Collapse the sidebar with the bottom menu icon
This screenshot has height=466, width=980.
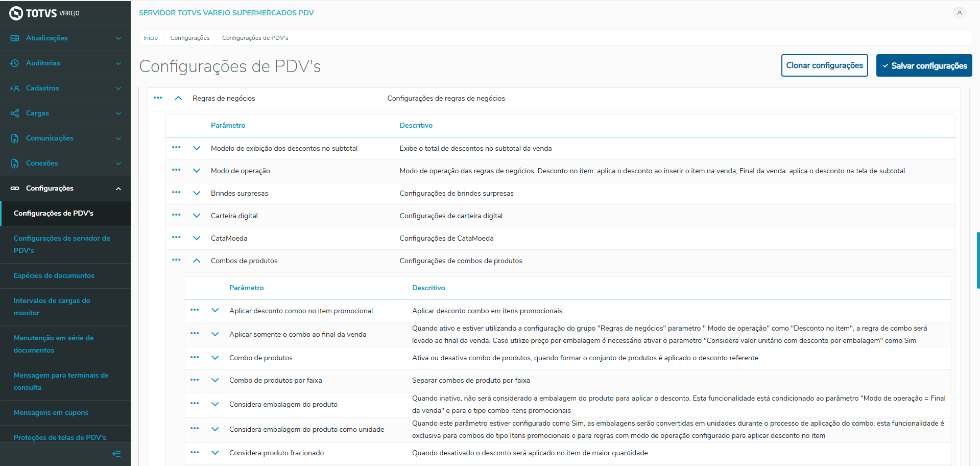(116, 454)
